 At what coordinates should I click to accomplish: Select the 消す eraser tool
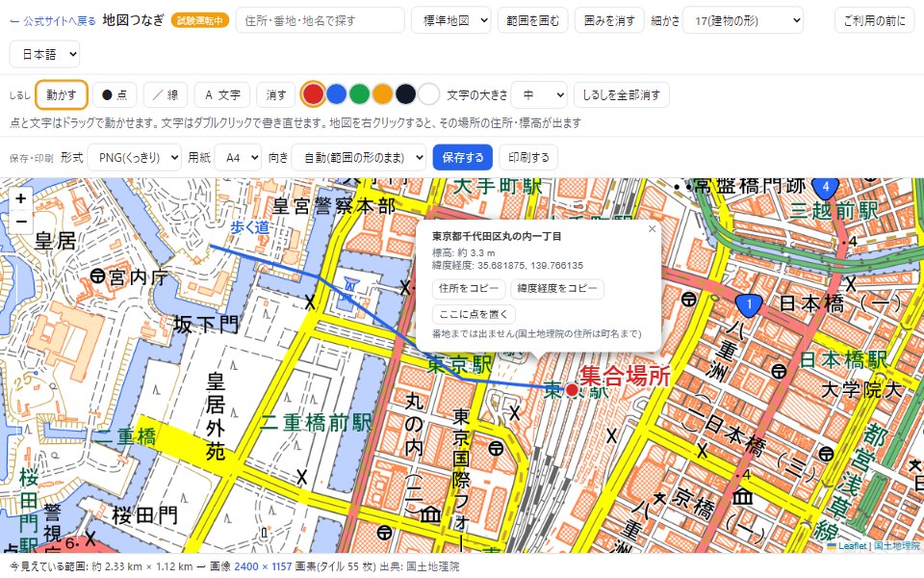[276, 95]
